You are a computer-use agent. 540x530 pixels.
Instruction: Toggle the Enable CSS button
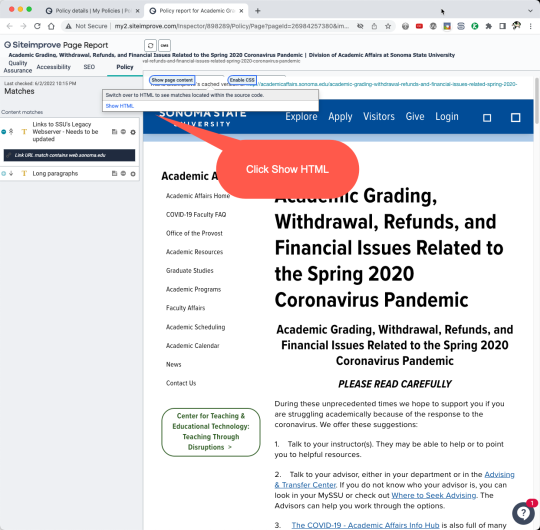coord(242,80)
